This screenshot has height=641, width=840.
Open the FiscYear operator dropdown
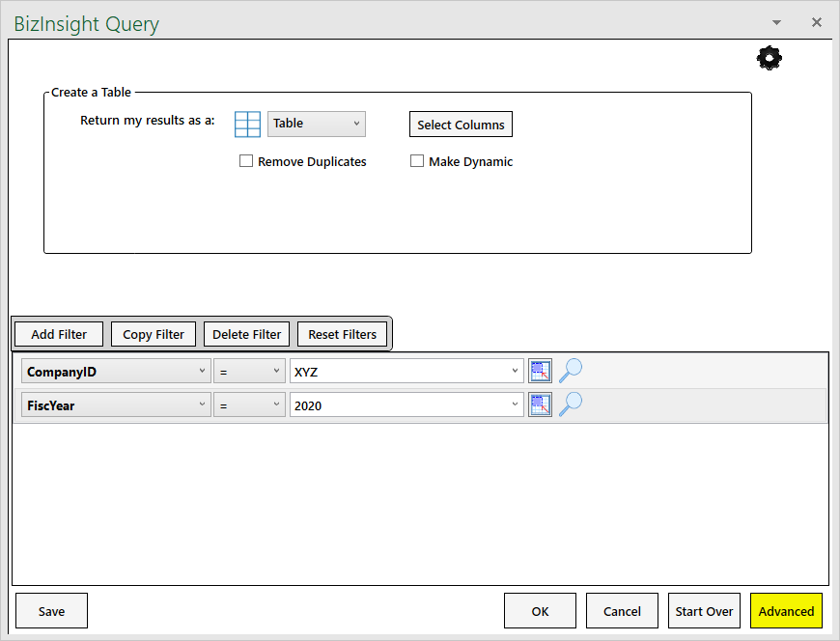[249, 404]
